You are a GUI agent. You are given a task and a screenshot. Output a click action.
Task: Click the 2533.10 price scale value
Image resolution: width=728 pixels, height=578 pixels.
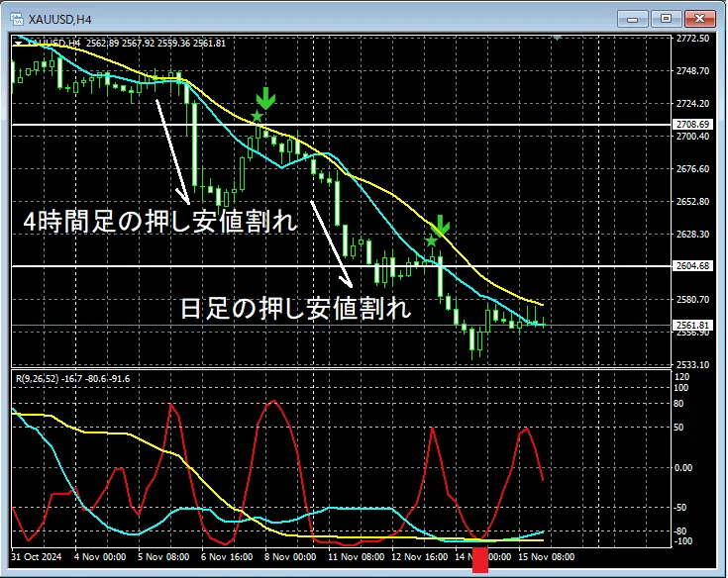692,364
